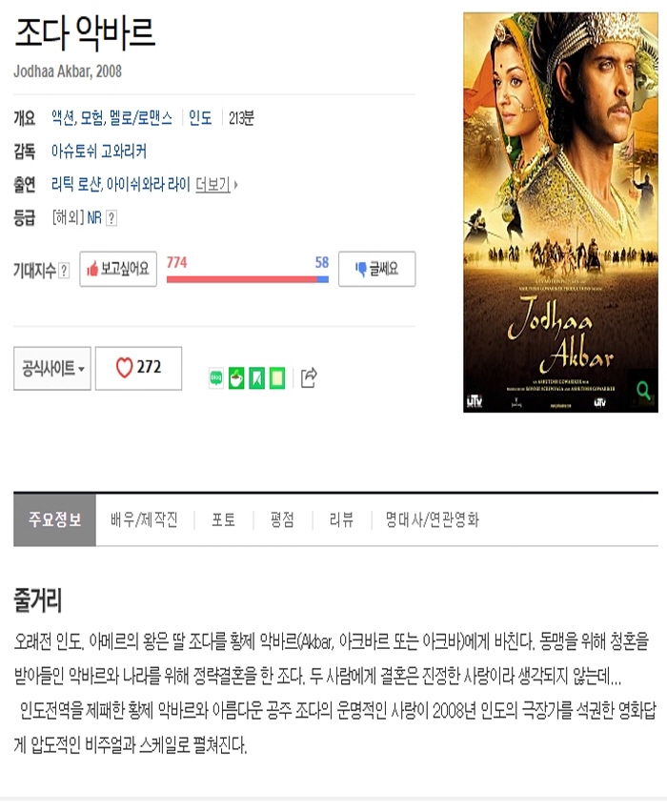Click the magnifier on the poster
Screen dimensions: 667x812
click(x=643, y=390)
